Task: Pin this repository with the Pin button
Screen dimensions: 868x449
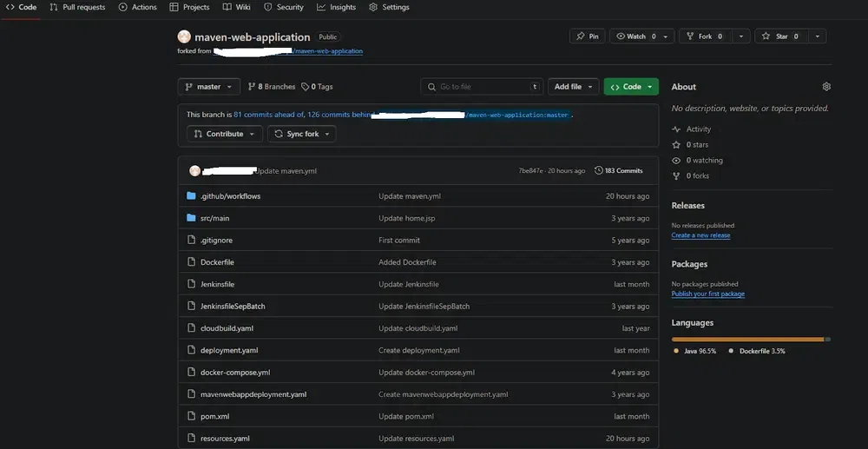Action: pyautogui.click(x=588, y=36)
